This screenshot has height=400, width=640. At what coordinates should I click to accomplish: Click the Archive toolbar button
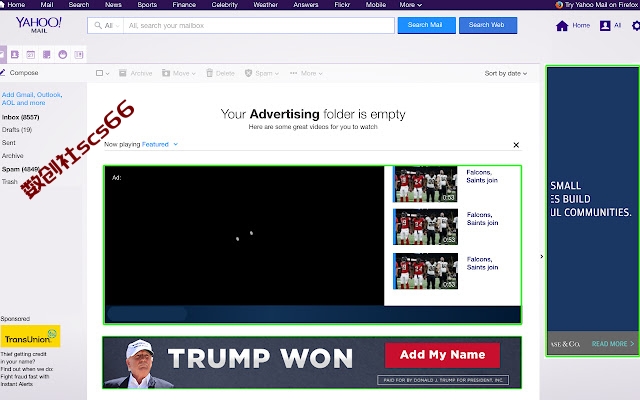click(136, 73)
